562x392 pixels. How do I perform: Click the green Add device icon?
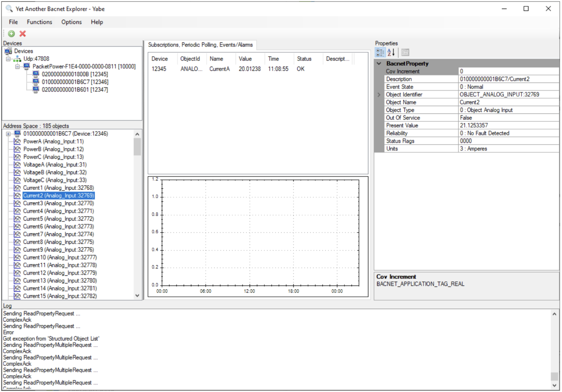11,34
